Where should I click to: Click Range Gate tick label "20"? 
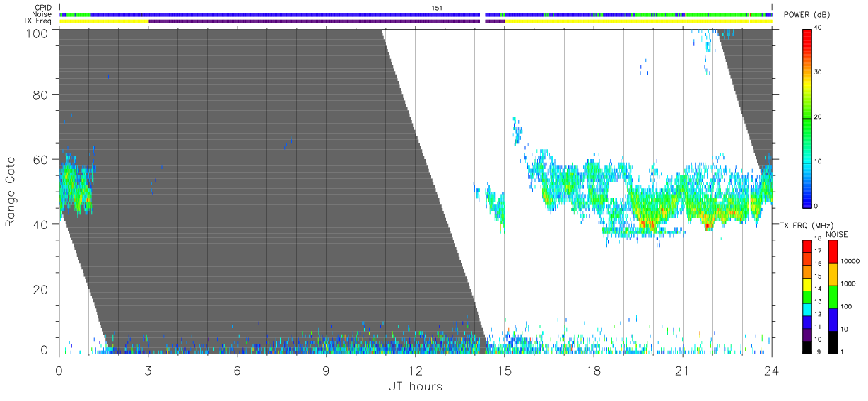[40, 289]
